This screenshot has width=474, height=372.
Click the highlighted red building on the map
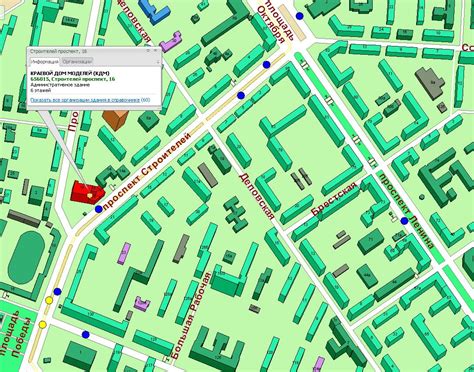[87, 192]
